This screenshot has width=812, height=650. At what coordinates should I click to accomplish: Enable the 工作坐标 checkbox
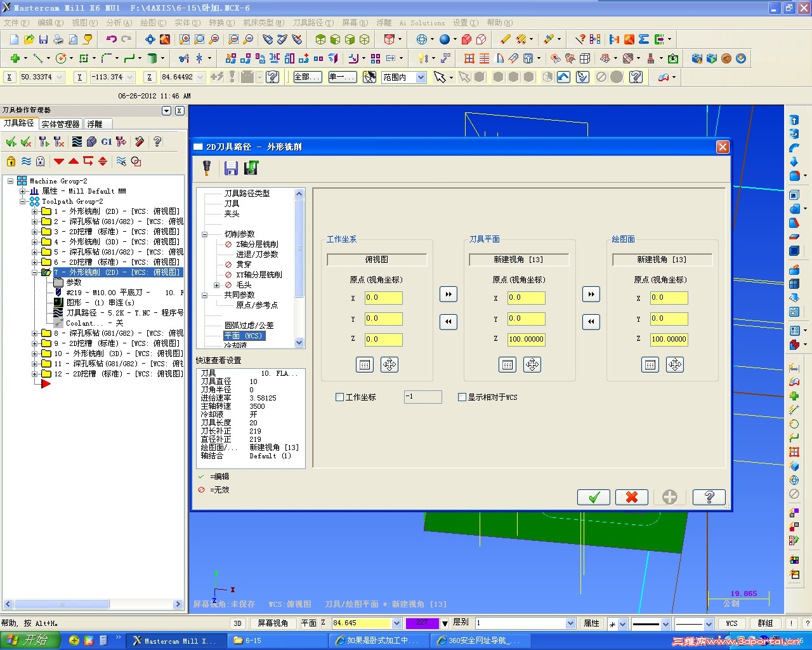(x=339, y=397)
